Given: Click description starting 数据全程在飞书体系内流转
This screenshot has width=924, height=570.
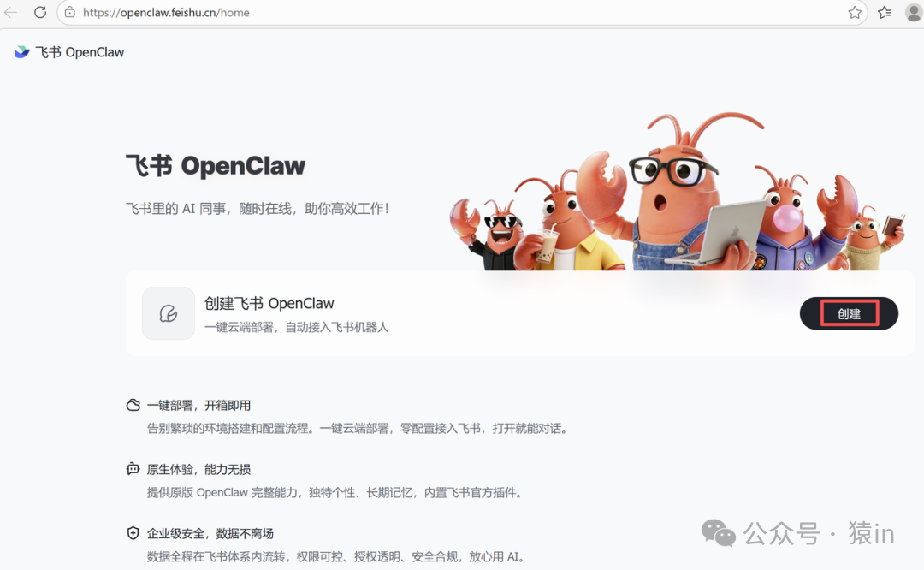Looking at the screenshot, I should pyautogui.click(x=336, y=557).
